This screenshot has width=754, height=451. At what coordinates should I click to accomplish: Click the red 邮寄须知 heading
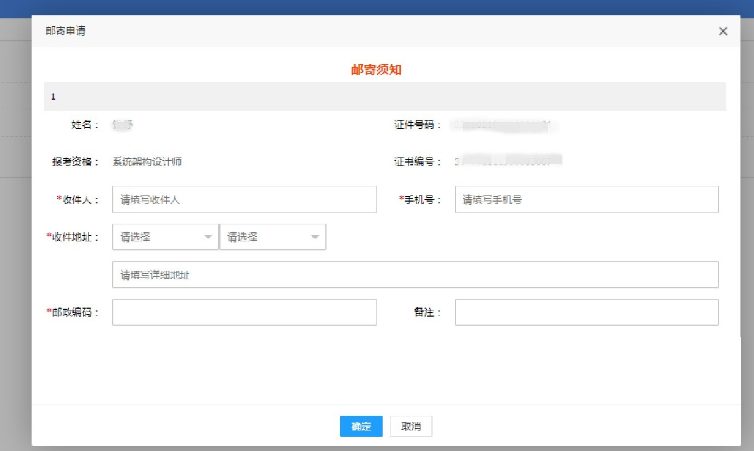(x=377, y=70)
